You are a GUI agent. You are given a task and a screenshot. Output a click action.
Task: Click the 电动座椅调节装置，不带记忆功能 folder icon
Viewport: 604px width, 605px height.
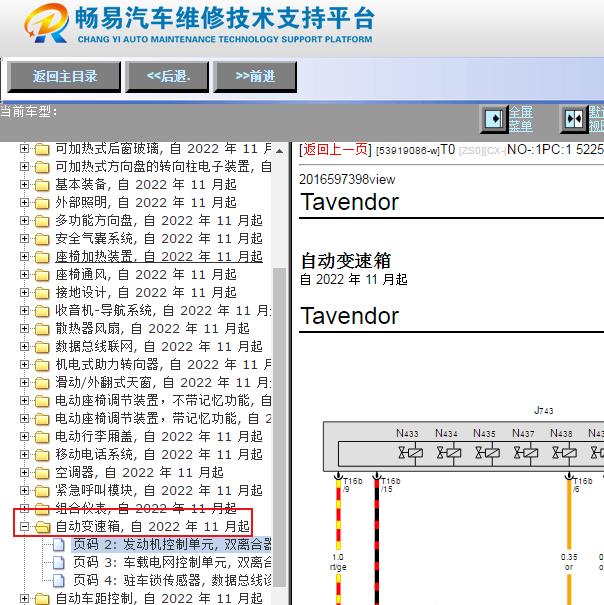[x=42, y=401]
